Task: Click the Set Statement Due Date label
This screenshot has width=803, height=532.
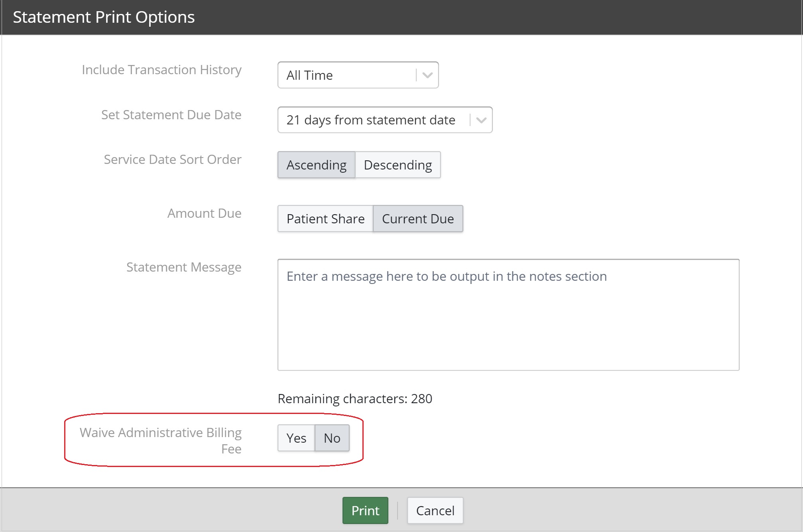Action: (x=171, y=115)
